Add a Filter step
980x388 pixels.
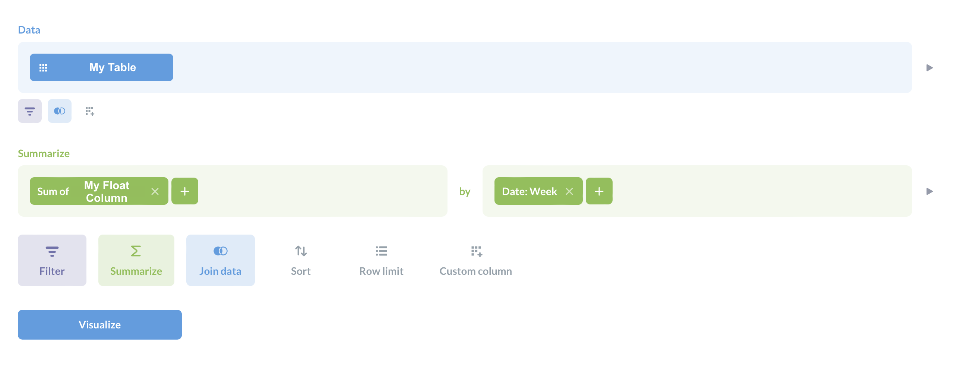click(52, 260)
